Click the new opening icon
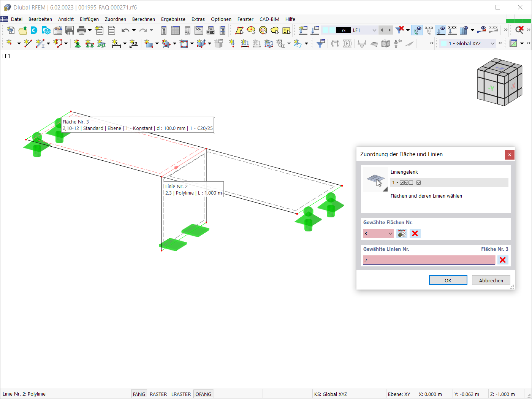 (184, 43)
